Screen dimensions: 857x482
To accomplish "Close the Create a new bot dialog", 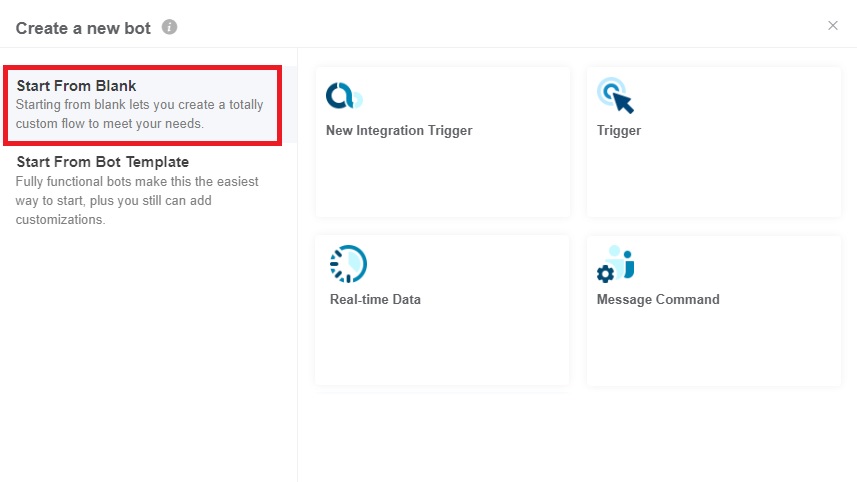I will (833, 26).
